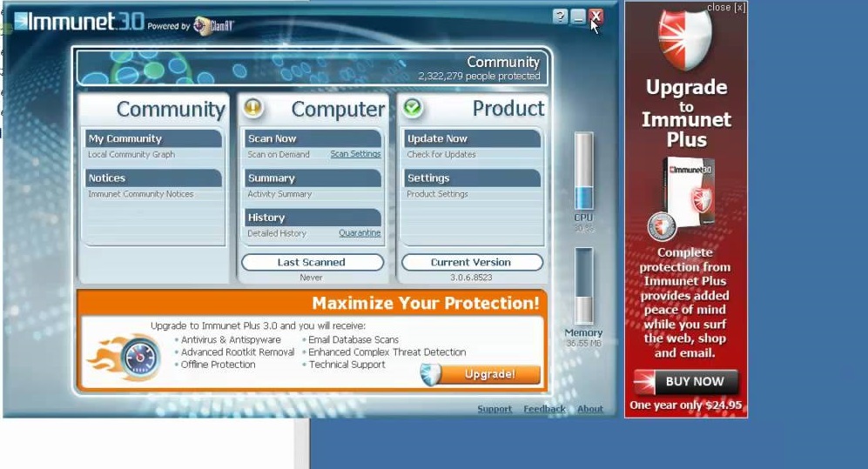The height and width of the screenshot is (469, 868).
Task: Close the Immunet window with red X
Action: (x=595, y=17)
